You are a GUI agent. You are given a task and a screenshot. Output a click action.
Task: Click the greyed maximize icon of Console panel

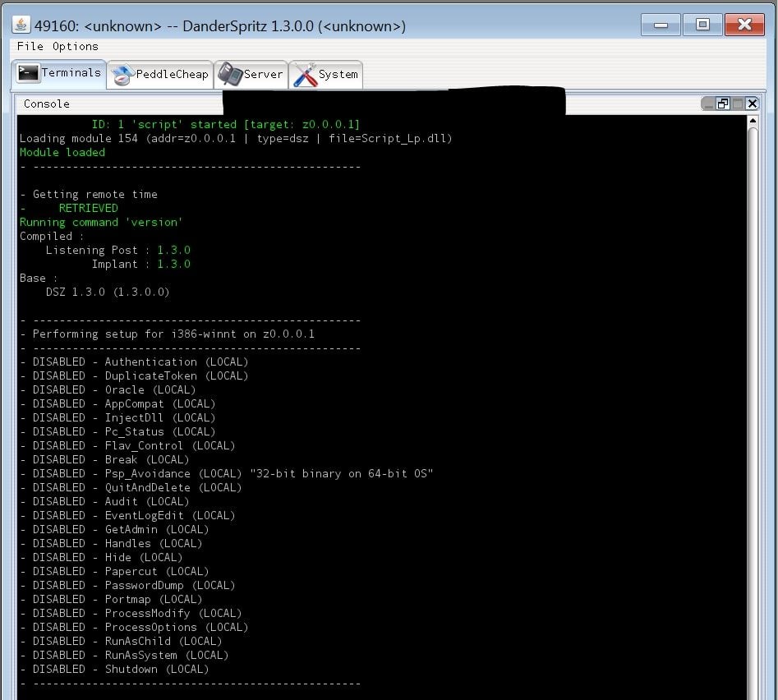[737, 104]
